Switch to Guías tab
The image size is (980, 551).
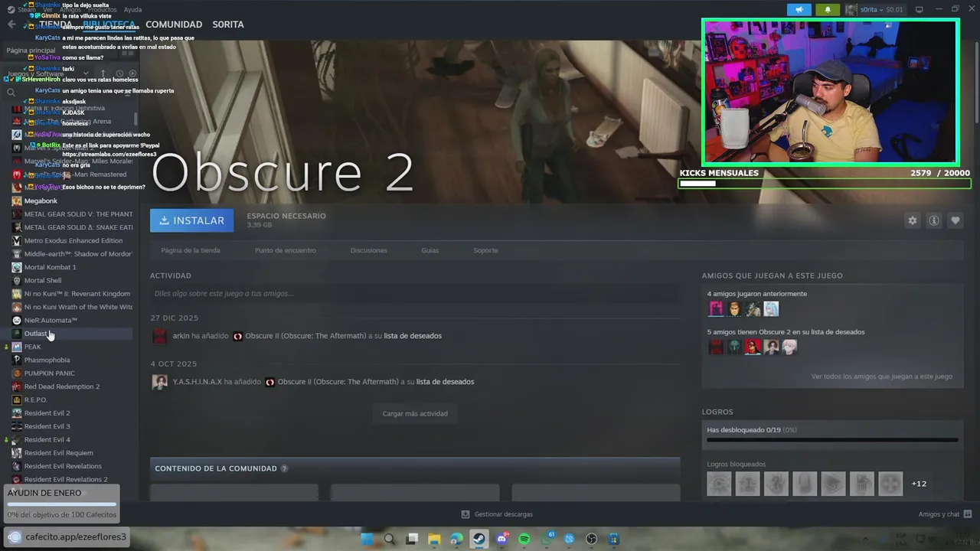430,250
